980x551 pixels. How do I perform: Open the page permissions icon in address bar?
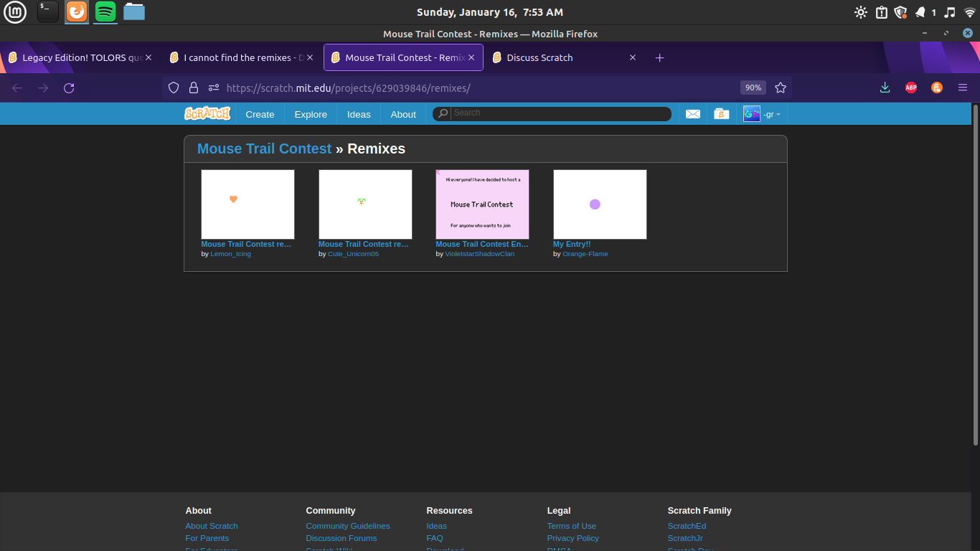pyautogui.click(x=213, y=88)
